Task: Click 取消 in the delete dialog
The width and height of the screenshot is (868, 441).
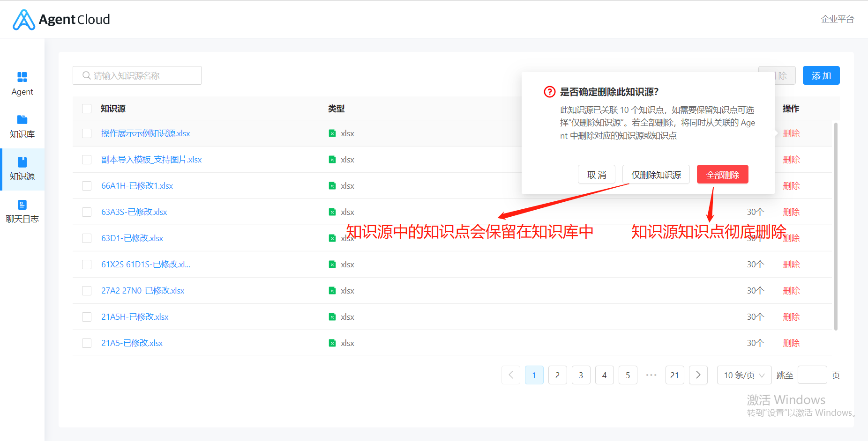Action: (597, 175)
